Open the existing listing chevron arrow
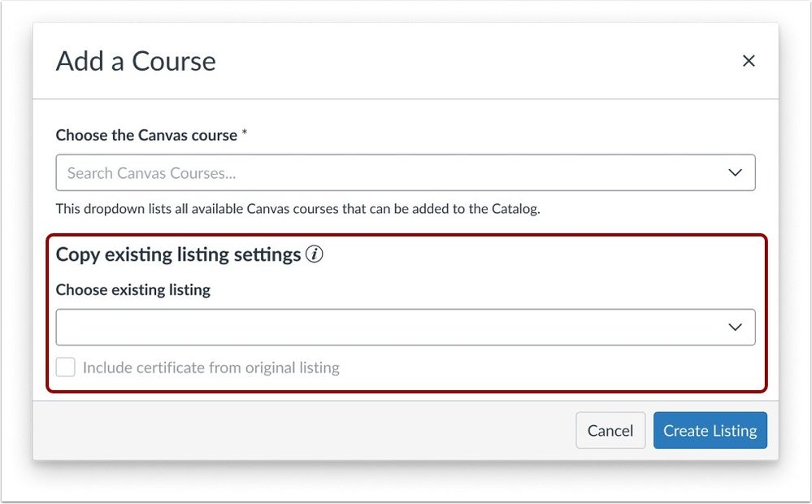Image resolution: width=812 pixels, height=504 pixels. click(735, 327)
